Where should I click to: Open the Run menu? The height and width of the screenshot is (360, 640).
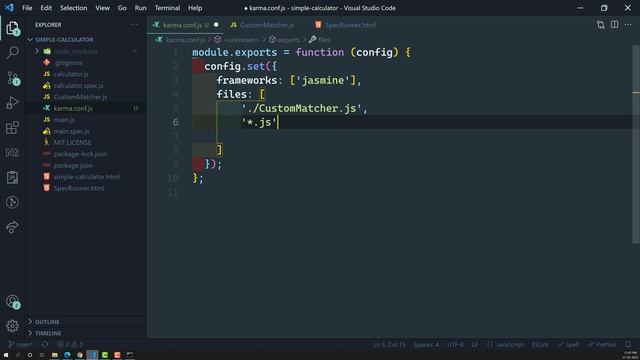140,8
